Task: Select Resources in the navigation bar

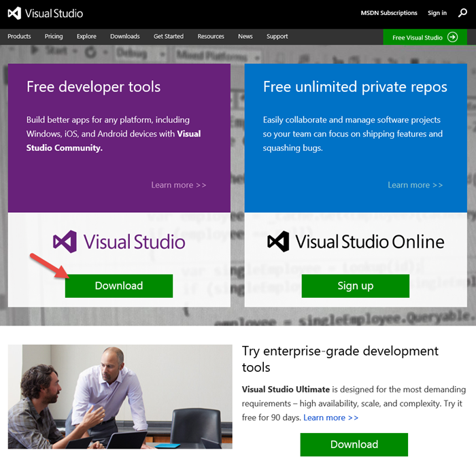Action: [x=211, y=37]
